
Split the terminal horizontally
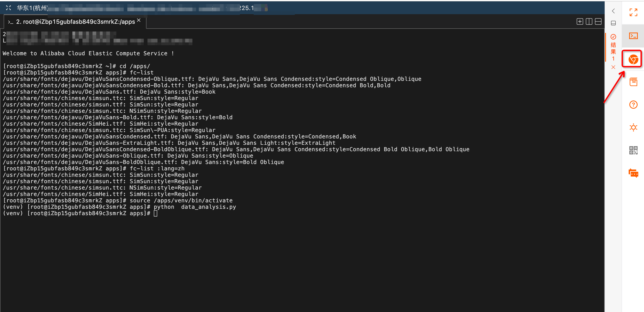pyautogui.click(x=598, y=22)
